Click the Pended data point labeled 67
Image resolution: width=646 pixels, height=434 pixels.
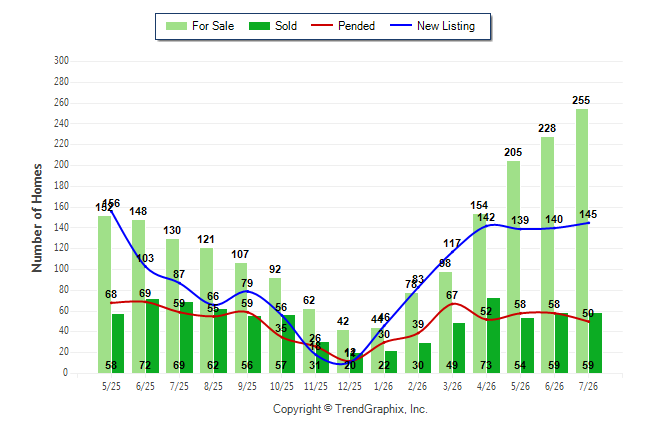452,304
